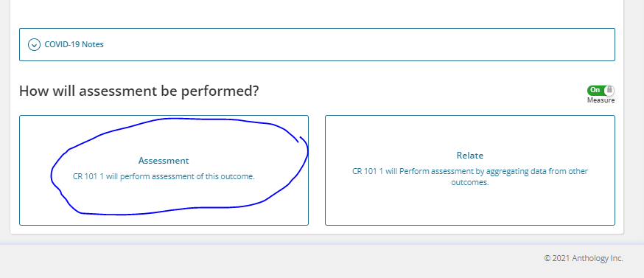Click the word 'outcomes.' in the Relate card
644x278 pixels.
(470, 182)
